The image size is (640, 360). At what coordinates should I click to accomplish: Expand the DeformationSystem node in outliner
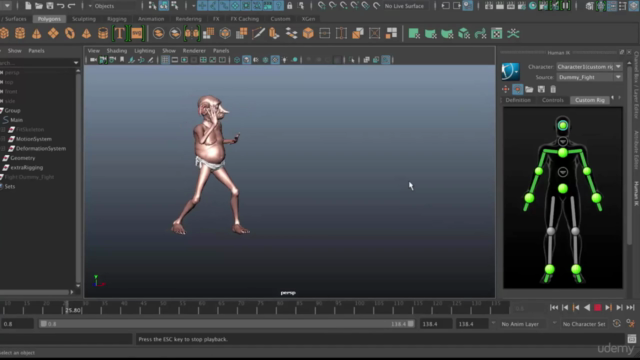click(3, 149)
